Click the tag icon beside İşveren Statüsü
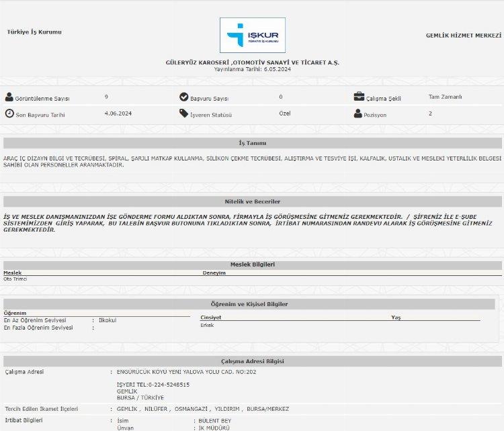The image size is (504, 431). [183, 113]
